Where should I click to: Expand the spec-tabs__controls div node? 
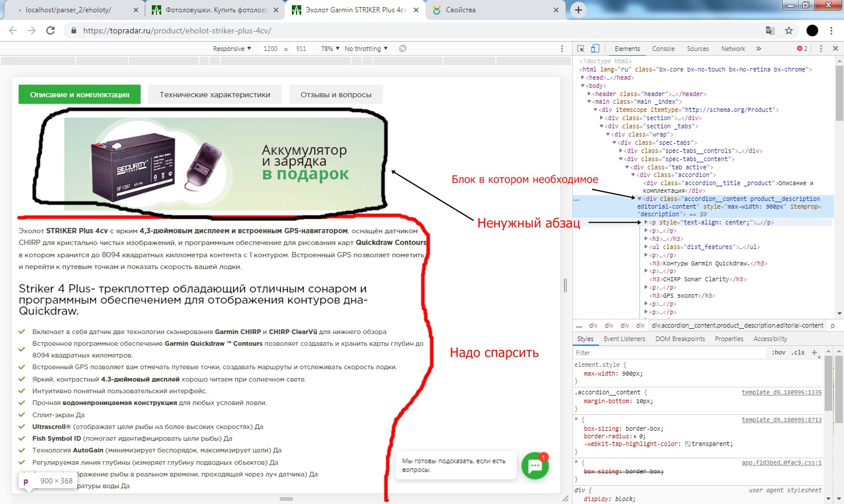pos(621,151)
